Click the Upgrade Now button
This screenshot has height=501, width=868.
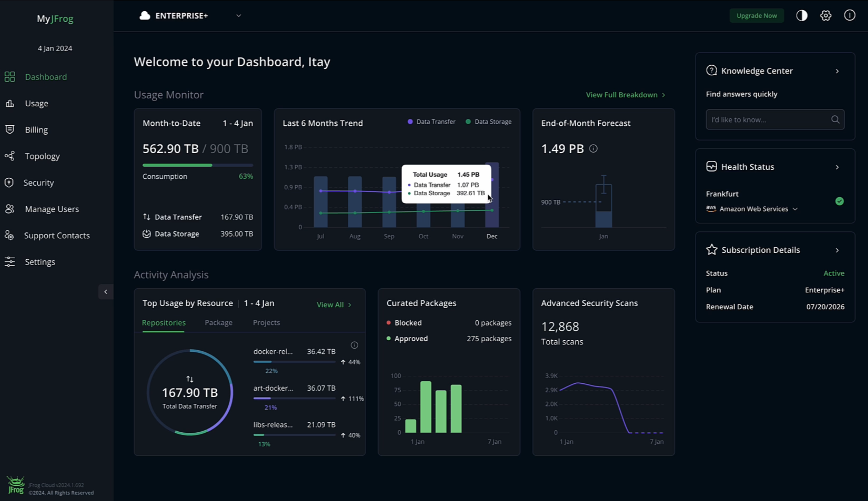(x=757, y=16)
